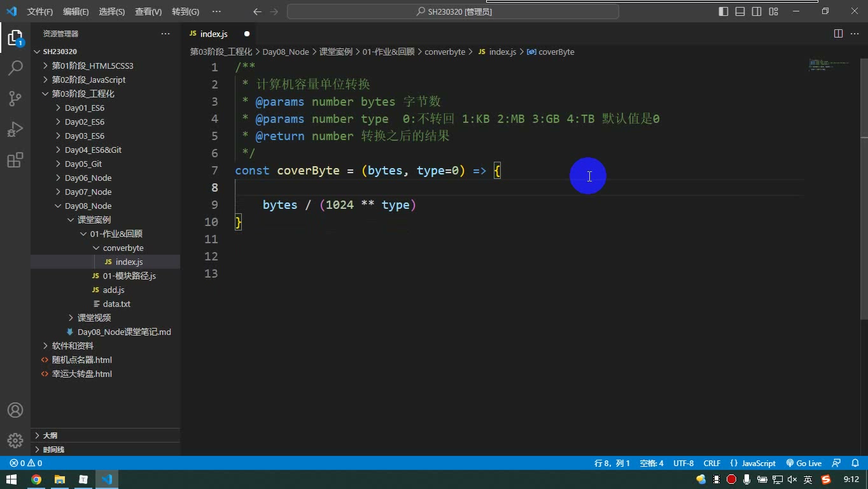This screenshot has height=489, width=868.
Task: Open Source Control view icon
Action: click(15, 98)
